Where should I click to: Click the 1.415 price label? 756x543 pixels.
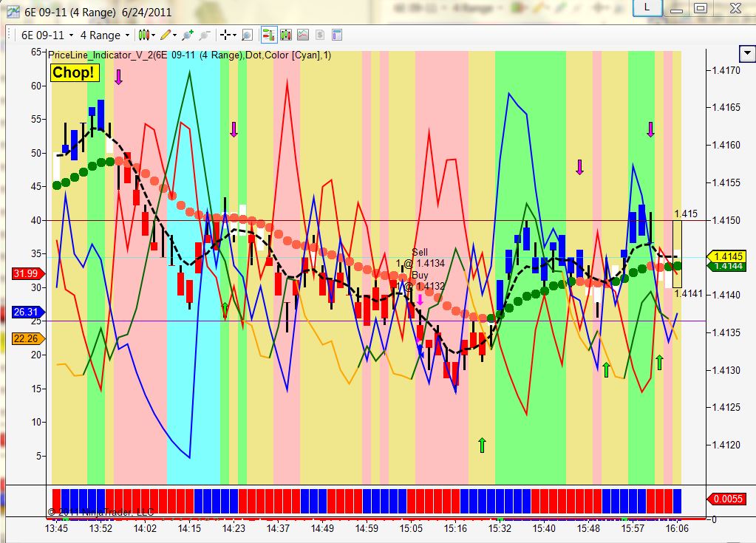pyautogui.click(x=686, y=214)
